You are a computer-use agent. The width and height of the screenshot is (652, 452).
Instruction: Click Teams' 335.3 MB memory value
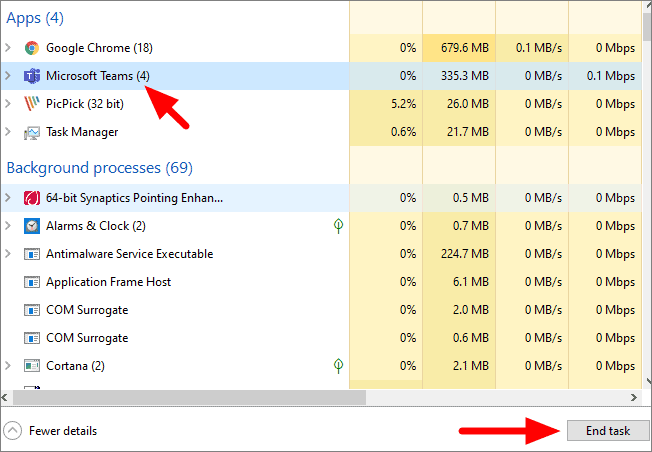[x=464, y=76]
